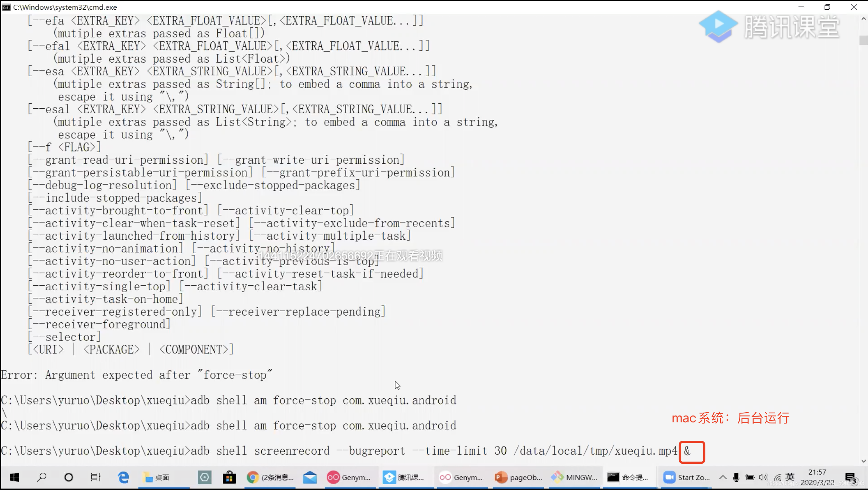The image size is (868, 490).
Task: Launch Microsoft Edge from taskbar
Action: tap(123, 477)
